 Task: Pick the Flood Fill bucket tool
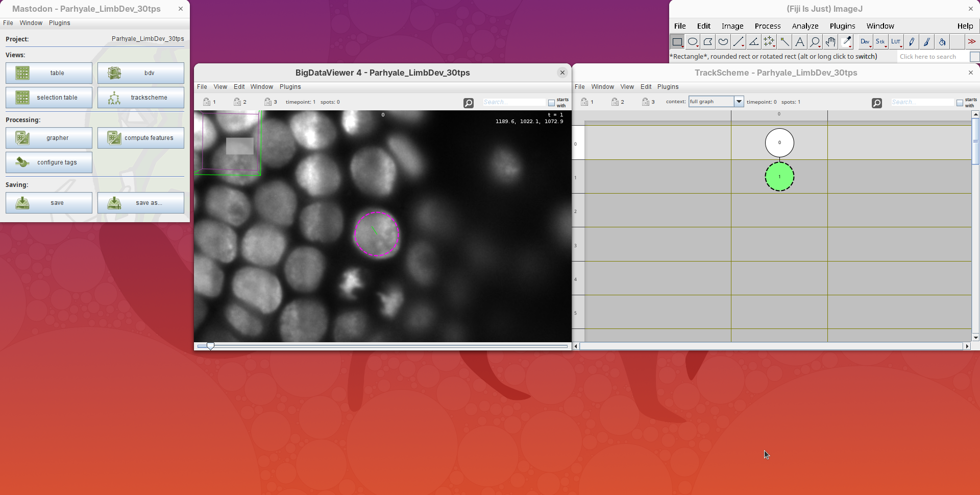click(942, 42)
